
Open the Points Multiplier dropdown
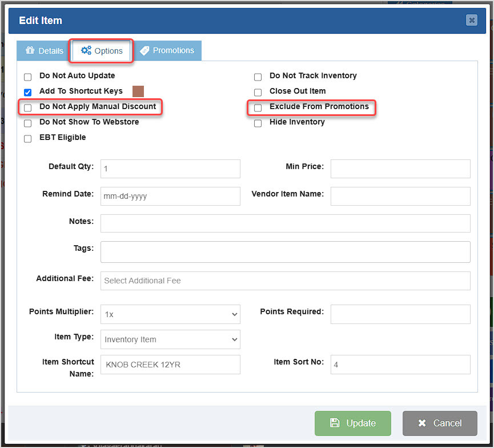pyautogui.click(x=170, y=314)
